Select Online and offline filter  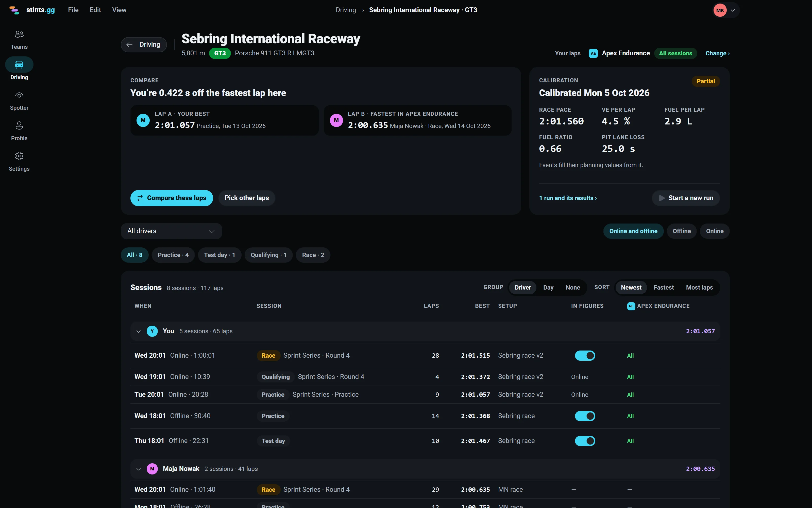[x=633, y=231]
